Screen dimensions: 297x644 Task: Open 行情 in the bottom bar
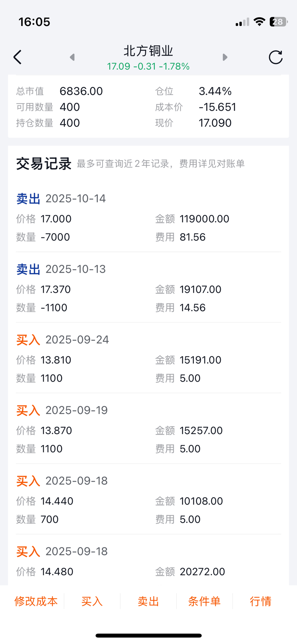(x=260, y=601)
